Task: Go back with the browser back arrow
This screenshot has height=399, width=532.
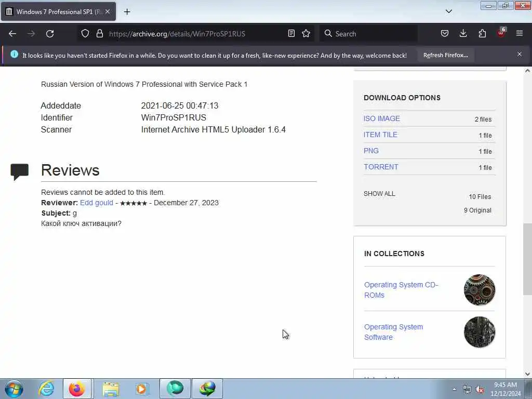Action: click(12, 34)
